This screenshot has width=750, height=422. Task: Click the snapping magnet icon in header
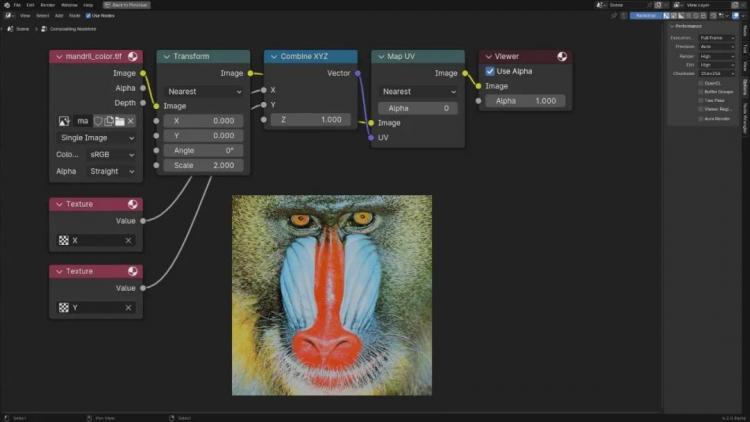pyautogui.click(x=713, y=15)
